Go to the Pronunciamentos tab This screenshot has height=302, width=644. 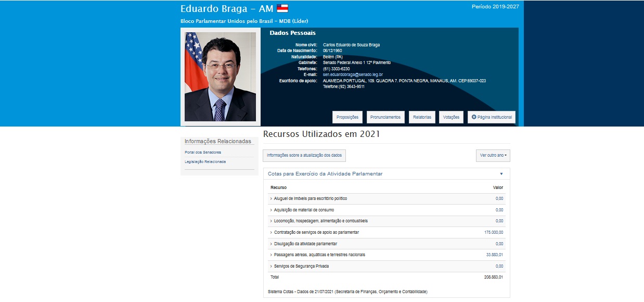point(385,117)
